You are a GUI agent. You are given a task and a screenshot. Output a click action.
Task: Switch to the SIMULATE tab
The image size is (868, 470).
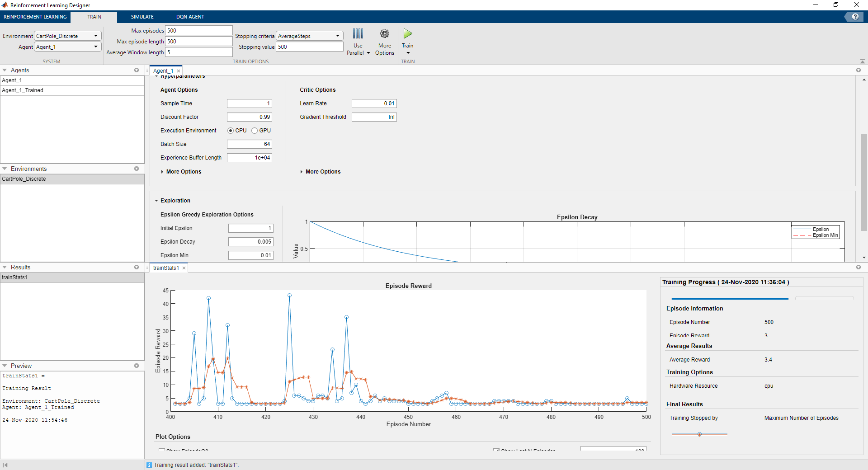142,17
